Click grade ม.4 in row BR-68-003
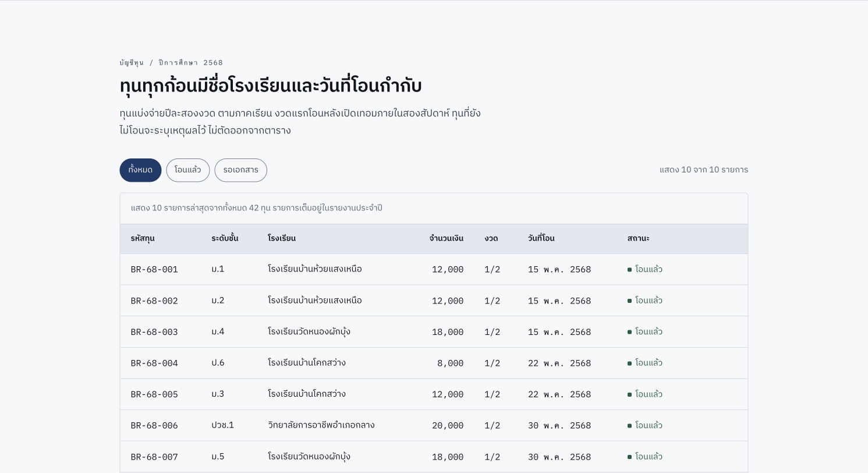 [x=218, y=331]
